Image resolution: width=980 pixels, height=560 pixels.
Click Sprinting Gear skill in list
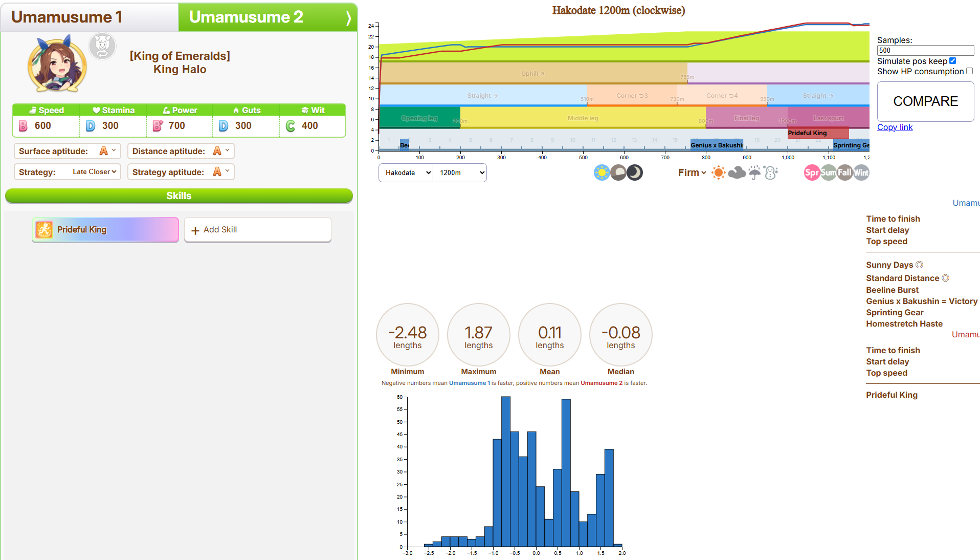pos(895,312)
